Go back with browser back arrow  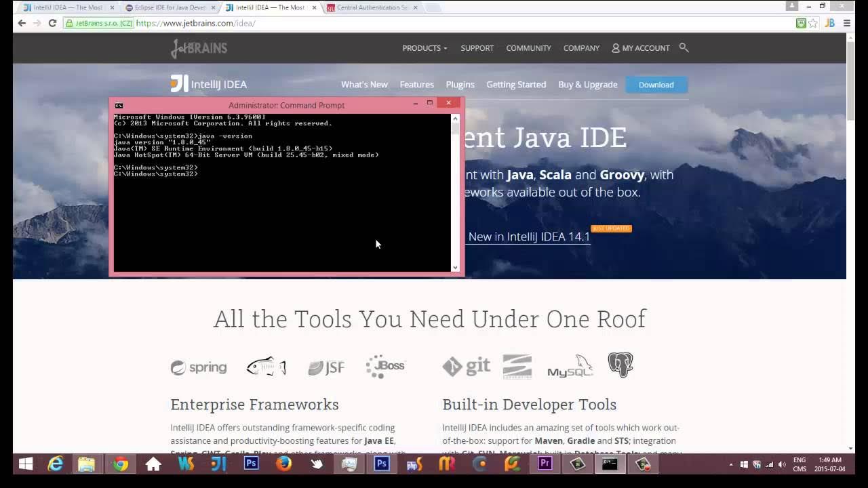22,23
